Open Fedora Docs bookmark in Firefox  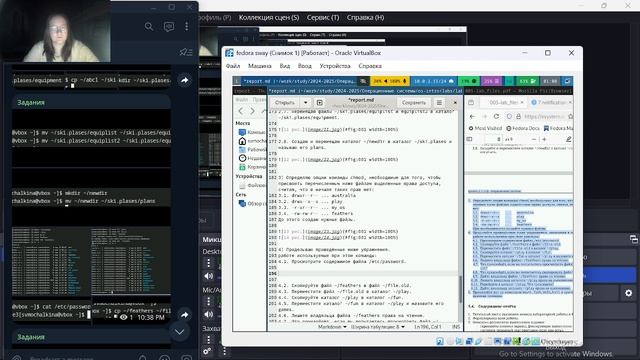coord(523,128)
